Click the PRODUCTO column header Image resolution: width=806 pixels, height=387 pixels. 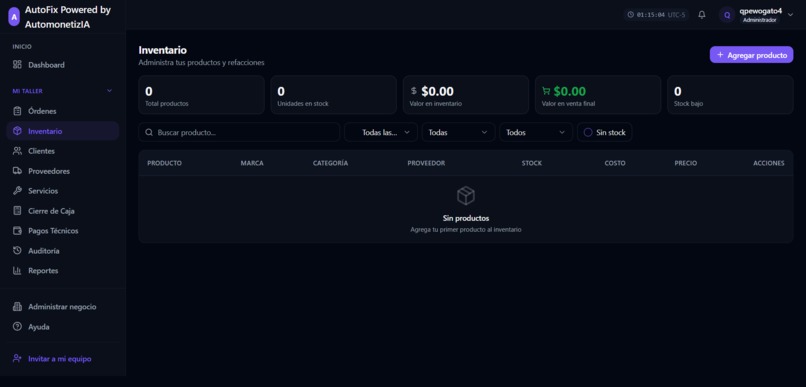[164, 163]
